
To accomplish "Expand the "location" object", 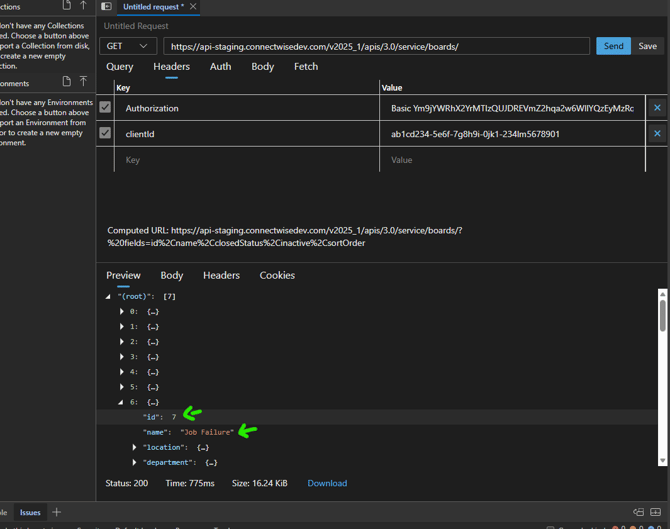I will [x=134, y=447].
